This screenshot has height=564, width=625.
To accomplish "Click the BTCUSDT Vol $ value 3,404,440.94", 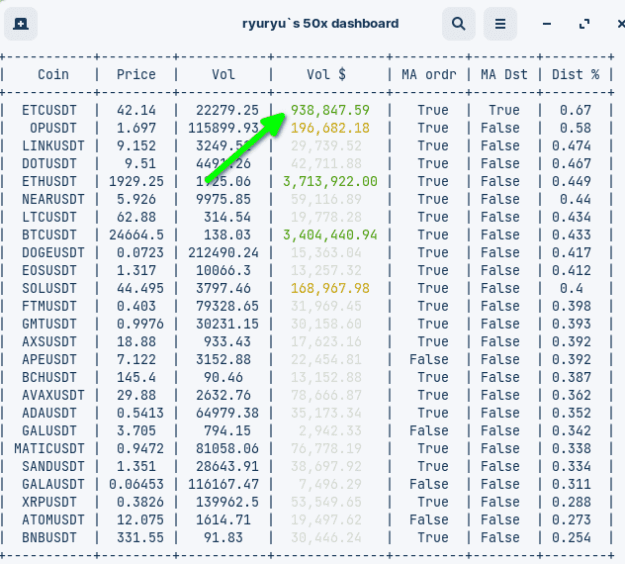I will click(x=330, y=235).
